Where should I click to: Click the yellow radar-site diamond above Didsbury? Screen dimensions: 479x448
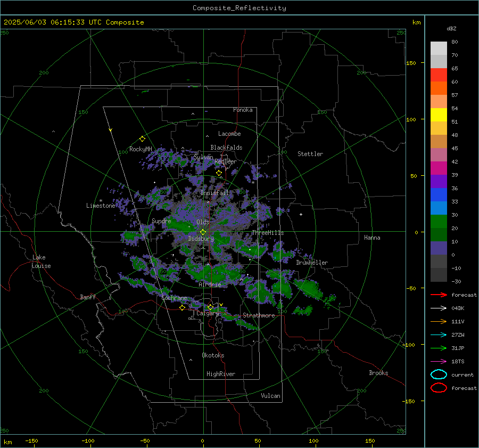pos(203,232)
